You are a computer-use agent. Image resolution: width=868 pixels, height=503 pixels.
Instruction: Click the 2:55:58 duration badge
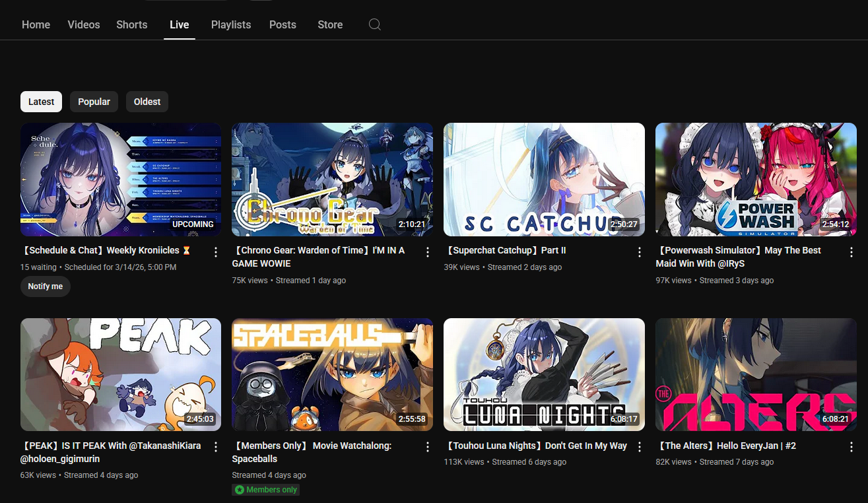tap(412, 419)
